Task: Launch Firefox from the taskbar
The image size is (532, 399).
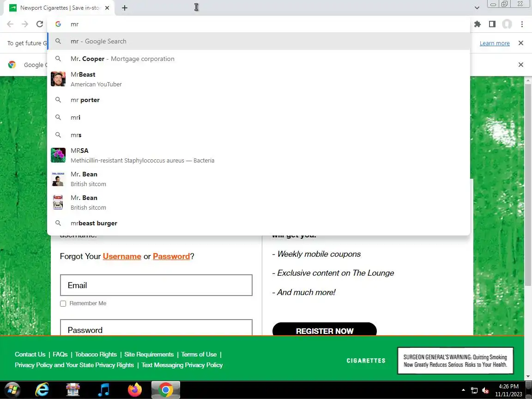Action: (x=135, y=390)
